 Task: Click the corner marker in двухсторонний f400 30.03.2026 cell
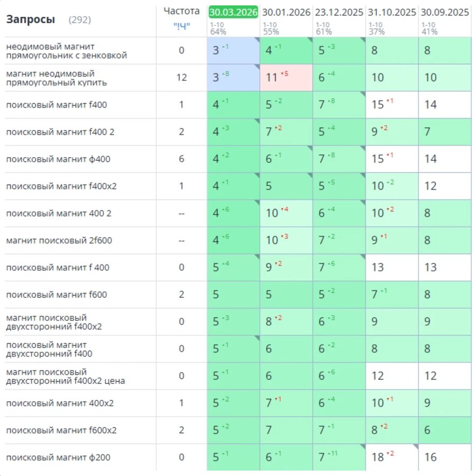(x=257, y=338)
